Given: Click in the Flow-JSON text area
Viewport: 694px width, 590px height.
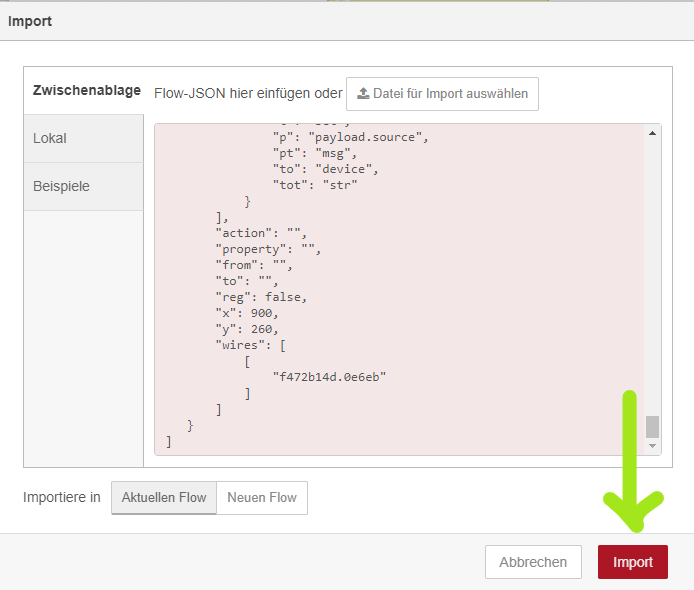Looking at the screenshot, I should [408, 289].
